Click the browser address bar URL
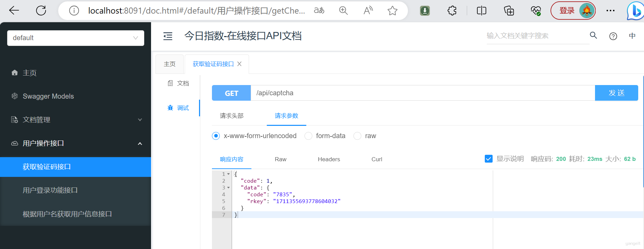This screenshot has width=644, height=249. (196, 11)
